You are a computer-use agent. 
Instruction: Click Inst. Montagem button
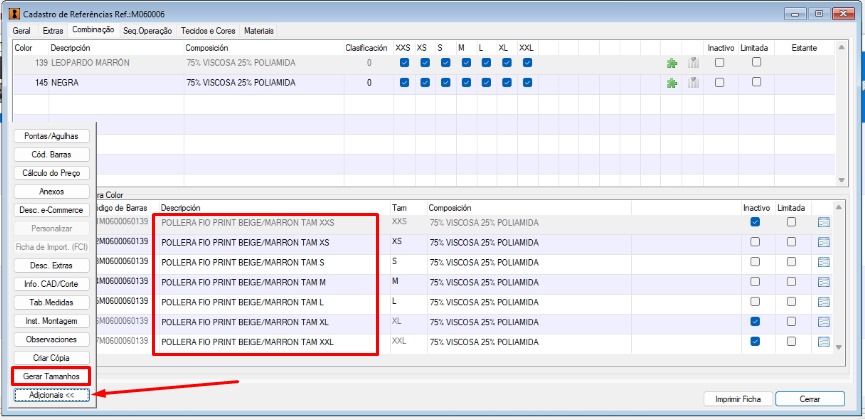[52, 321]
